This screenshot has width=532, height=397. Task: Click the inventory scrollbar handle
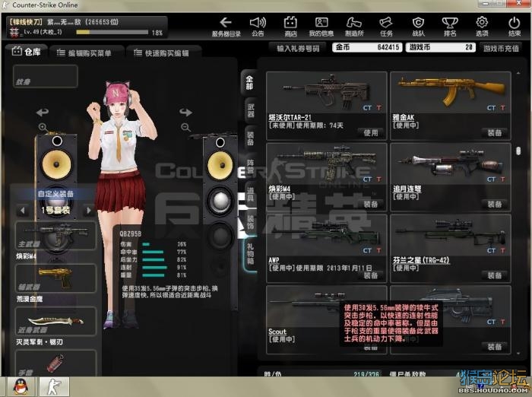[x=518, y=151]
